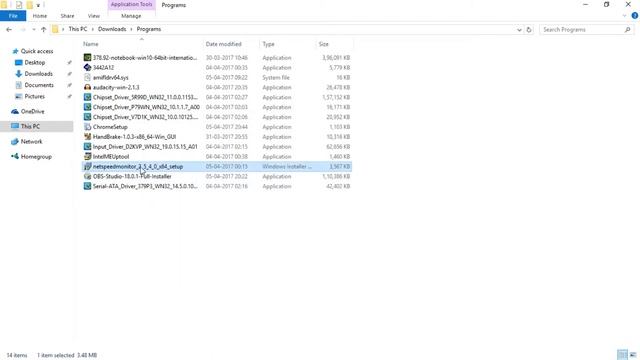Click the Serial-ATA_Driver_379P3 file icon
This screenshot has height=360, width=640.
coord(87,186)
